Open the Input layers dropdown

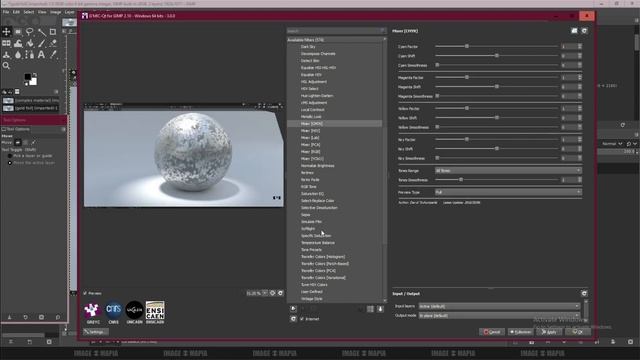[x=499, y=306]
